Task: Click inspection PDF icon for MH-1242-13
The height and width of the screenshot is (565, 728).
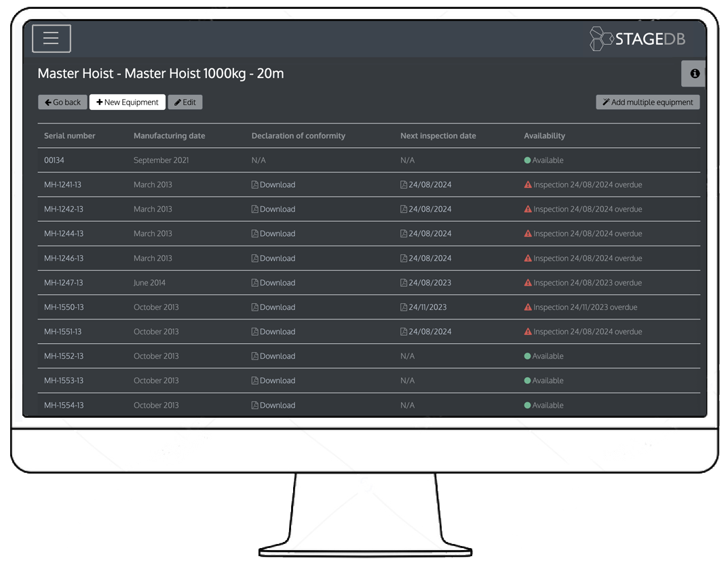Action: point(404,210)
